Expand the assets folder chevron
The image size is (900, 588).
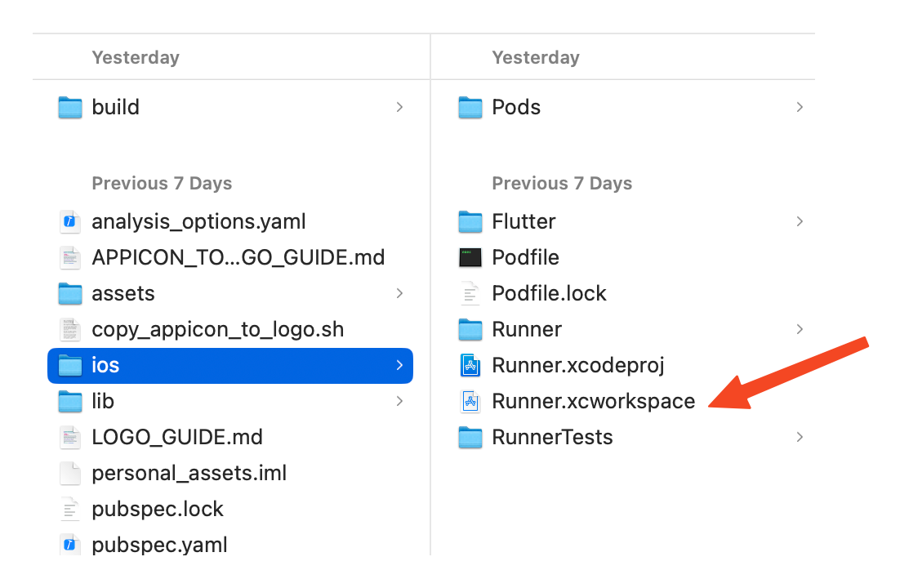[399, 293]
